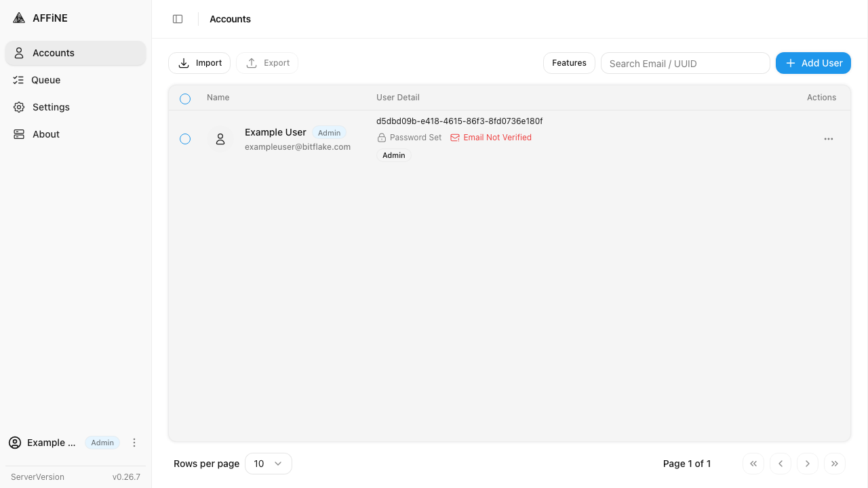Click the Admin feature tag under UUID
Image resolution: width=868 pixels, height=488 pixels.
click(x=394, y=155)
